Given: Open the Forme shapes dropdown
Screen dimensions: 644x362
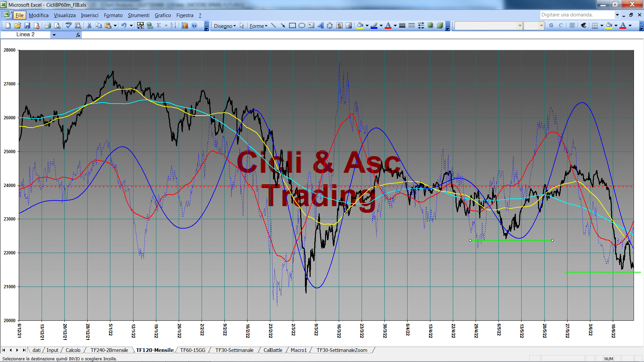Looking at the screenshot, I should [258, 26].
